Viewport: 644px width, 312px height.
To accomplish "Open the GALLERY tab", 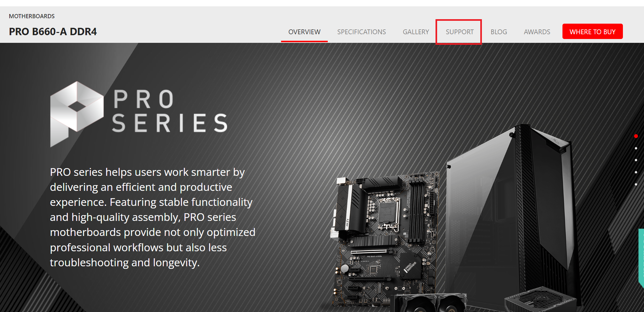I will coord(416,32).
